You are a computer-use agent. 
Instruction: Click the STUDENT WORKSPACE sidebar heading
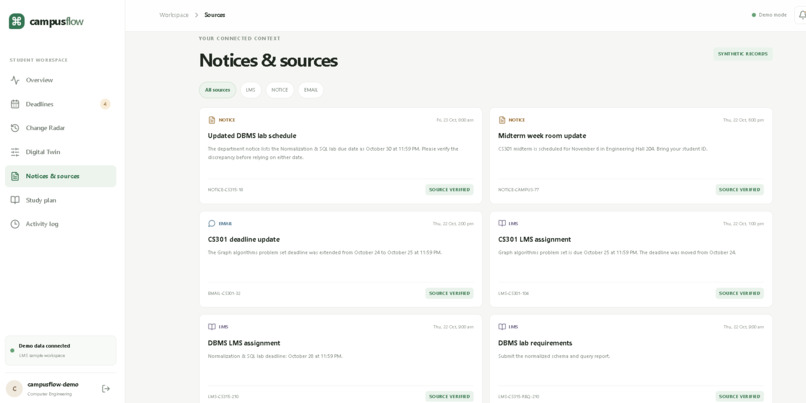39,60
